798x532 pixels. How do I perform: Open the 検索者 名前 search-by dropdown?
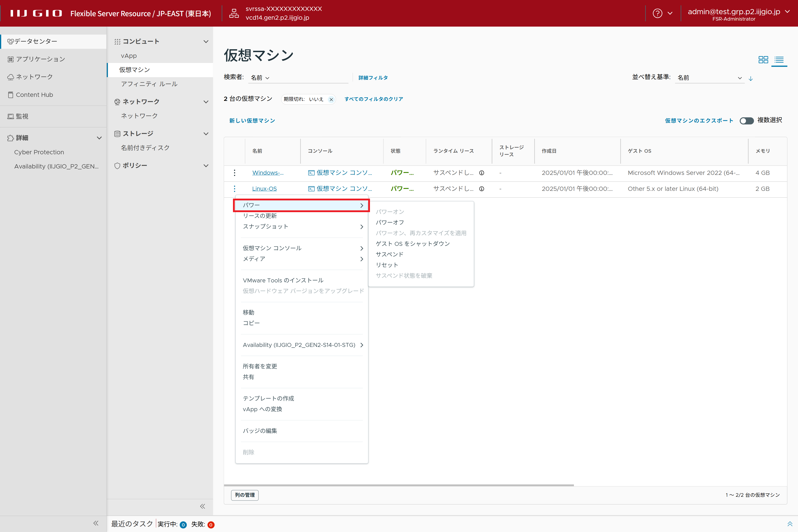coord(260,78)
